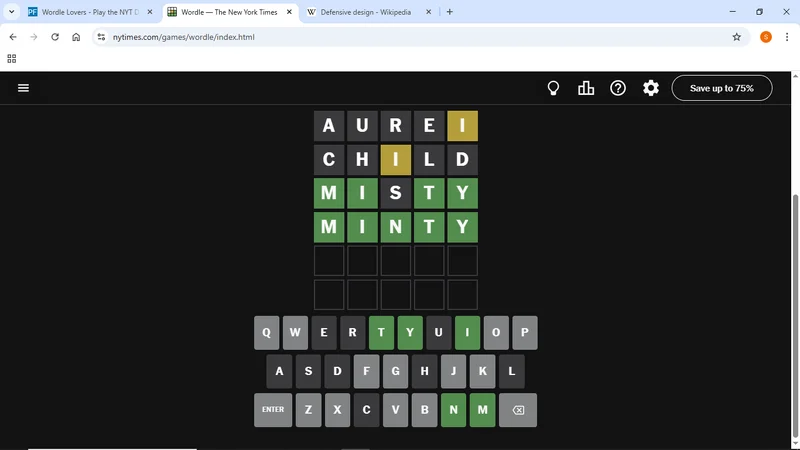View statistics bar chart icon

click(x=586, y=88)
